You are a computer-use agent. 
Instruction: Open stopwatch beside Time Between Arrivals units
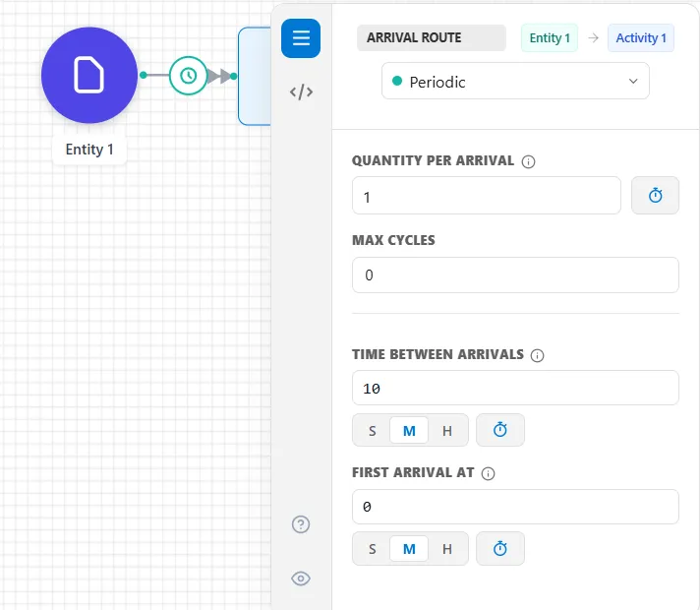tap(500, 430)
